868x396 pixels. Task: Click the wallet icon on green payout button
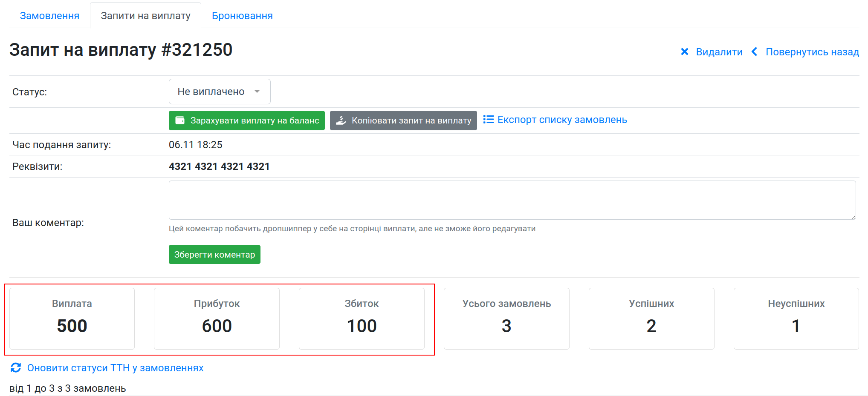180,121
